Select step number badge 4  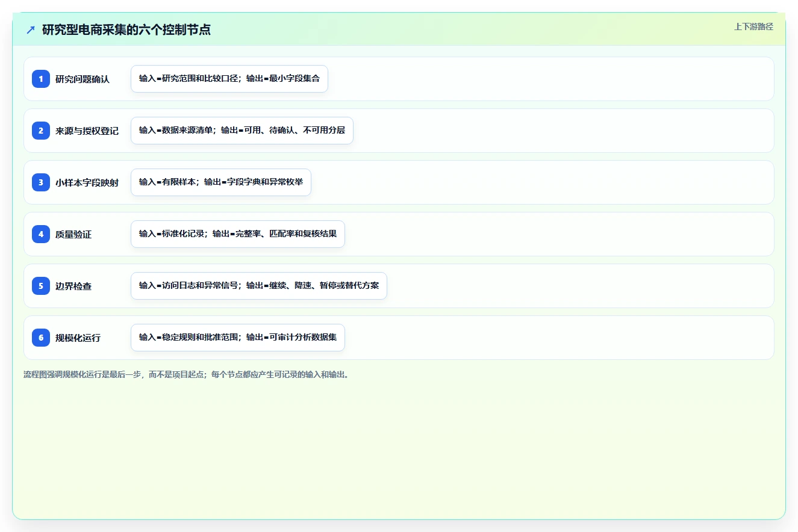coord(41,234)
